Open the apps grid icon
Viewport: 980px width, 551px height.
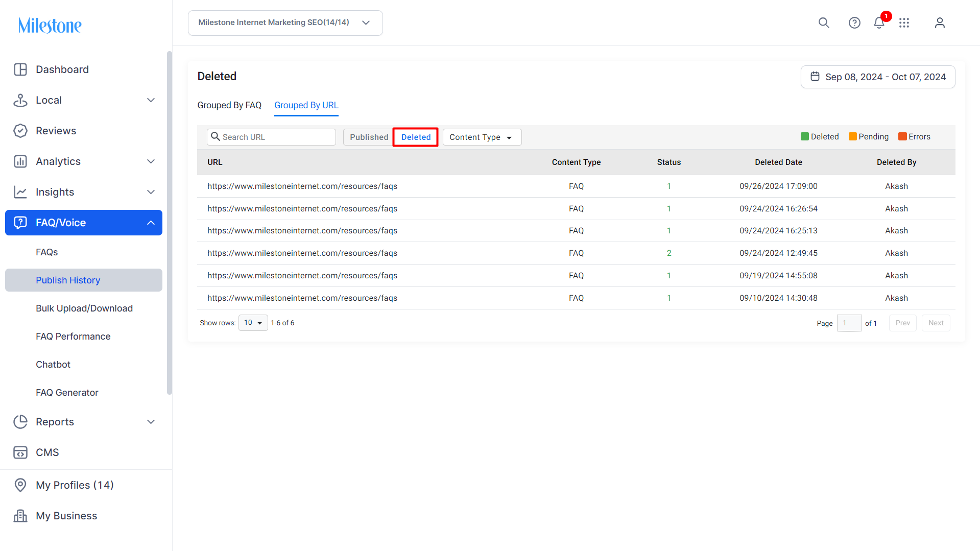pos(904,23)
